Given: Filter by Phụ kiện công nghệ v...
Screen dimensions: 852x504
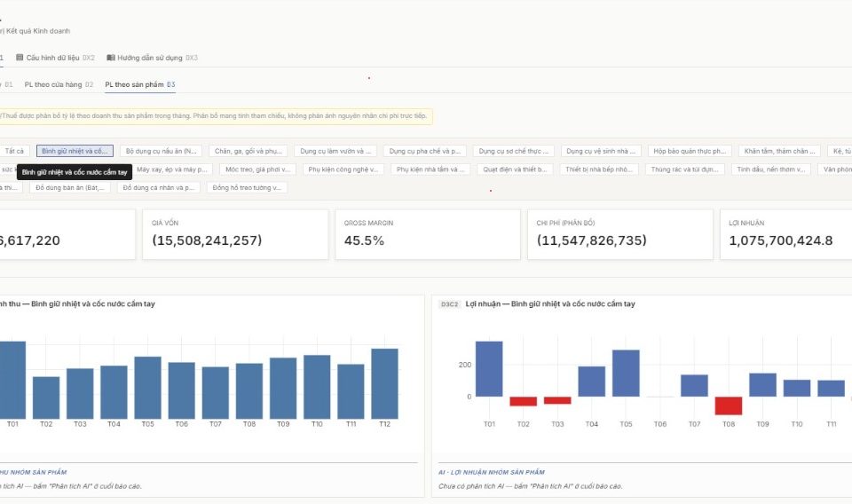Looking at the screenshot, I should click(x=343, y=169).
